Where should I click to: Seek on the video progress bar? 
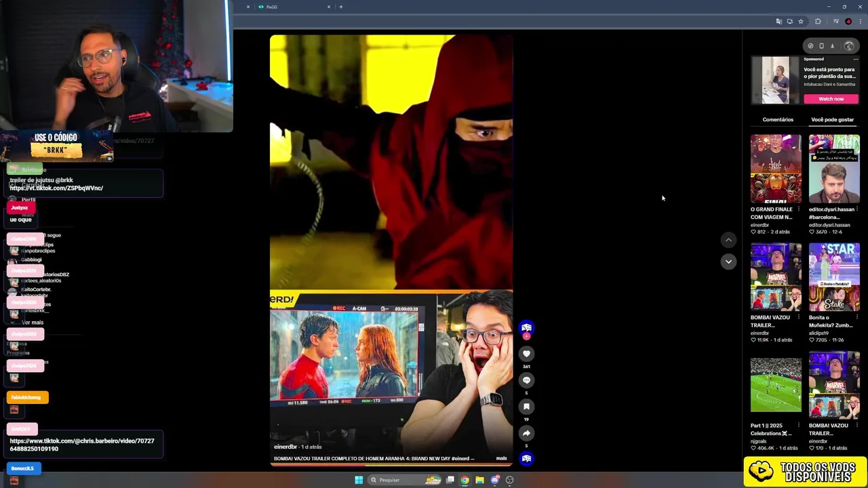(391, 465)
